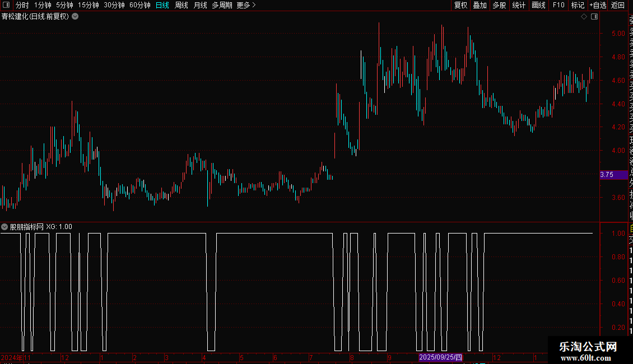
Task: Click the 标记 mark button
Action: [x=578, y=5]
